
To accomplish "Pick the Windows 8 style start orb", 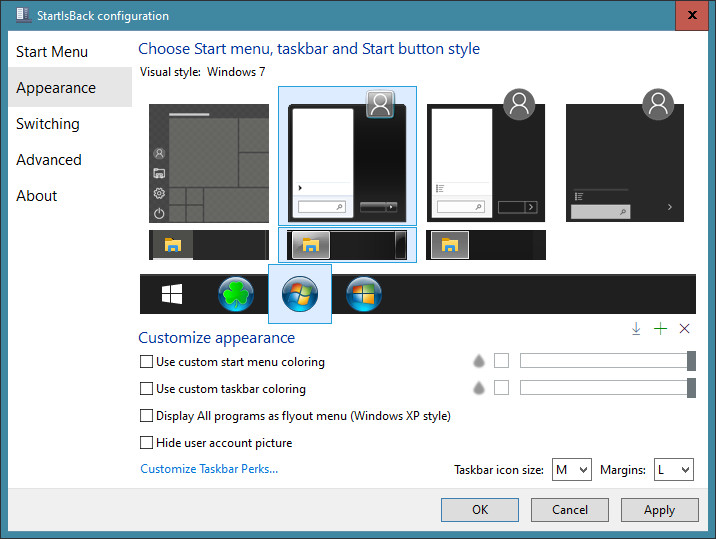I will pyautogui.click(x=364, y=294).
